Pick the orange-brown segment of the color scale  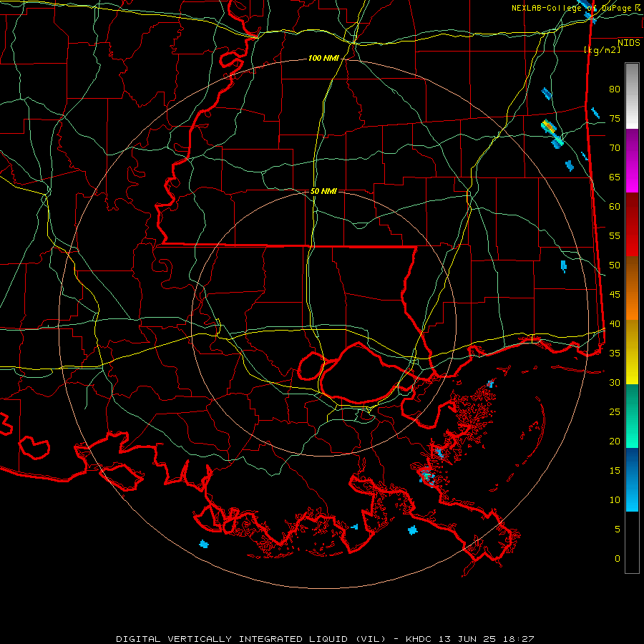(632, 288)
